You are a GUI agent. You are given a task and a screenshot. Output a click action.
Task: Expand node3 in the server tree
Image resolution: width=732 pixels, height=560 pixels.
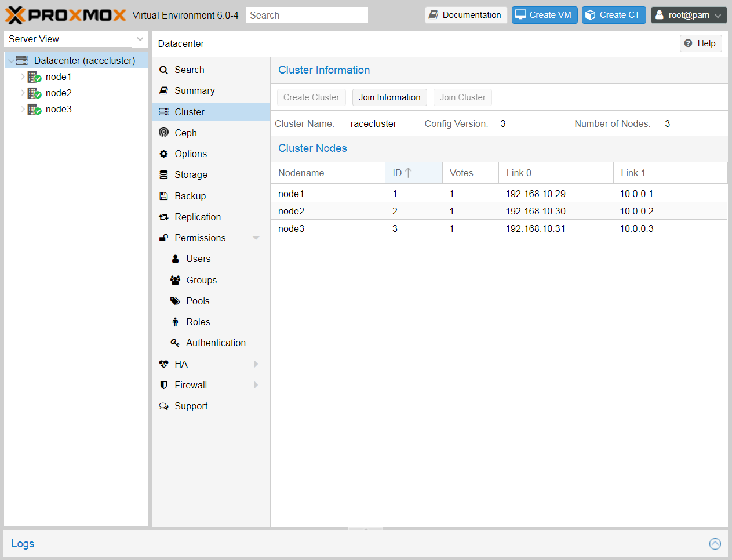(23, 109)
